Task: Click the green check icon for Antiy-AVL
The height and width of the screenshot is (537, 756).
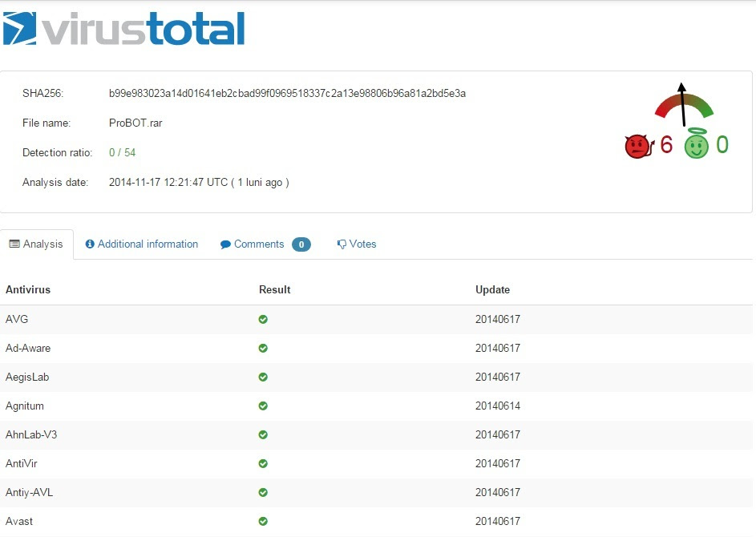Action: pos(263,492)
